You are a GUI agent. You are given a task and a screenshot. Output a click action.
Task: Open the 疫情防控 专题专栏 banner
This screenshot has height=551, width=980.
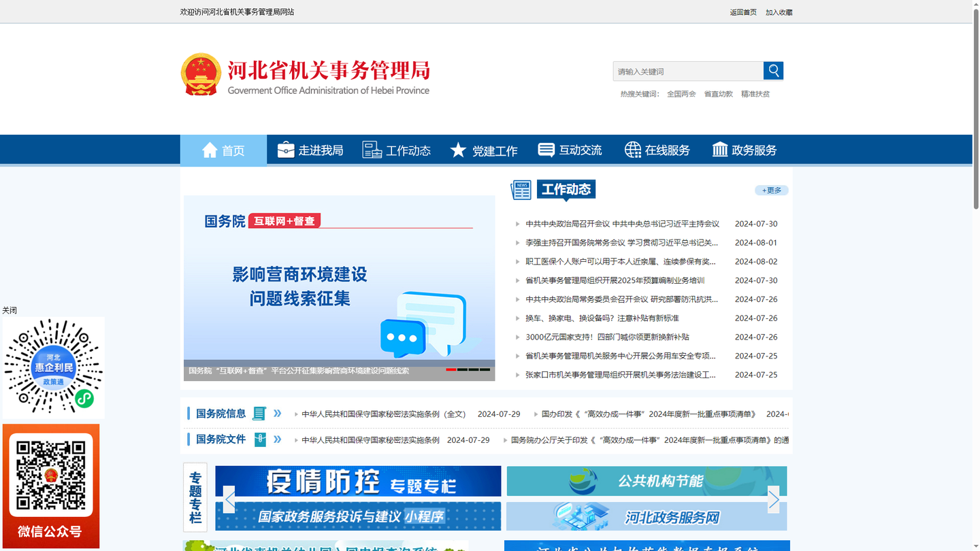pyautogui.click(x=358, y=481)
